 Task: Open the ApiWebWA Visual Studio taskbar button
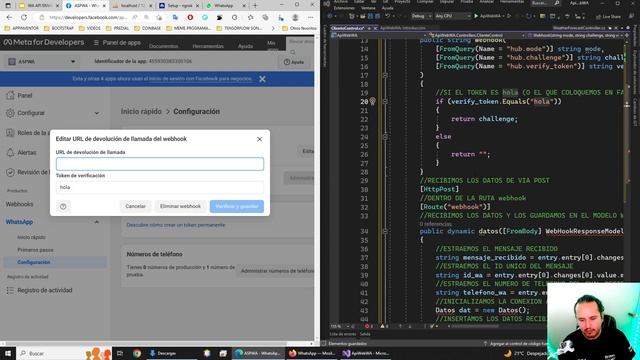366,353
